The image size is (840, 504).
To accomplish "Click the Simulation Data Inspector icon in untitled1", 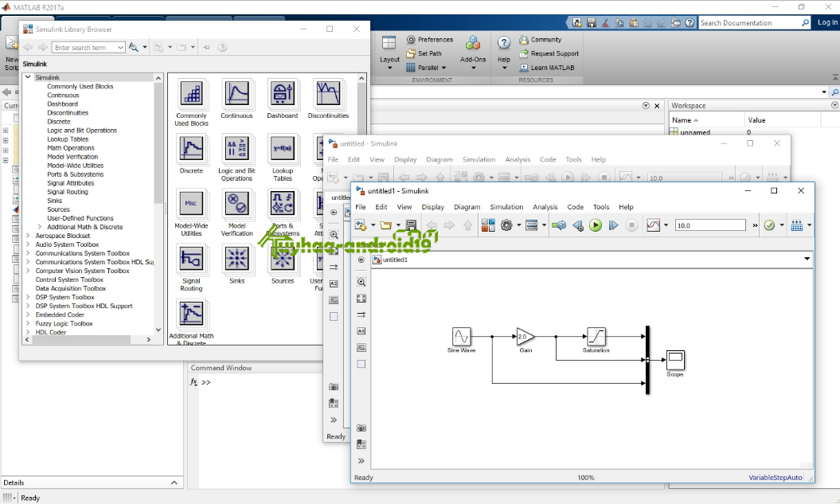I will 653,225.
